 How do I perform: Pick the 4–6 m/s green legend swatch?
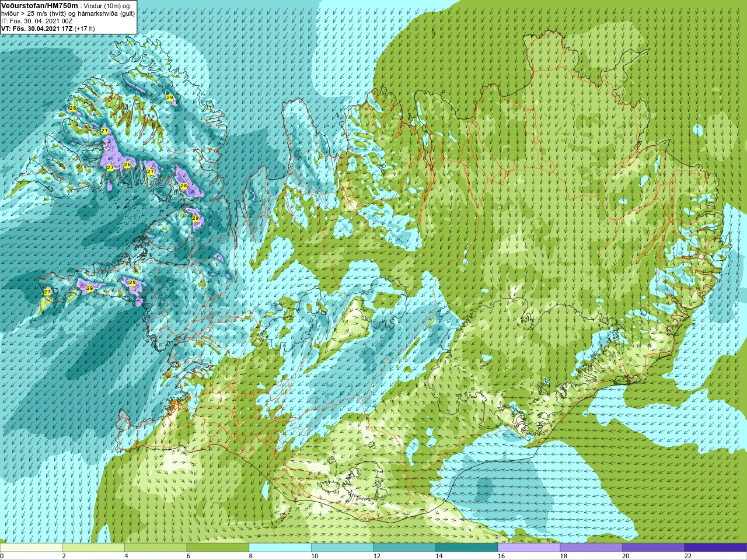[155, 548]
